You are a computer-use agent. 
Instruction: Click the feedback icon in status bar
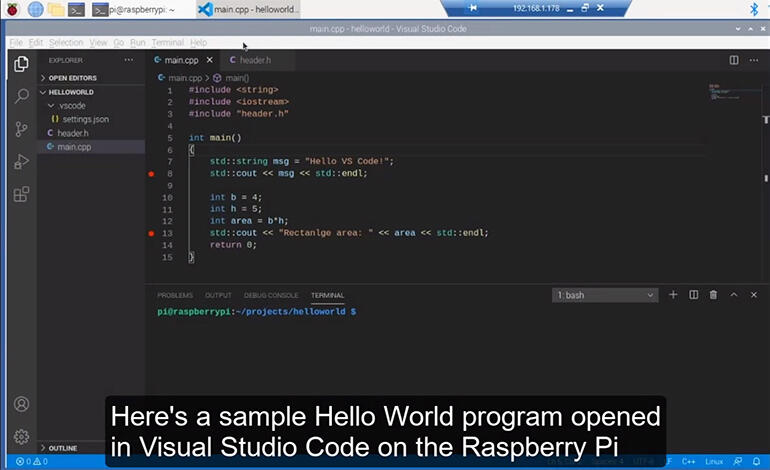(738, 462)
